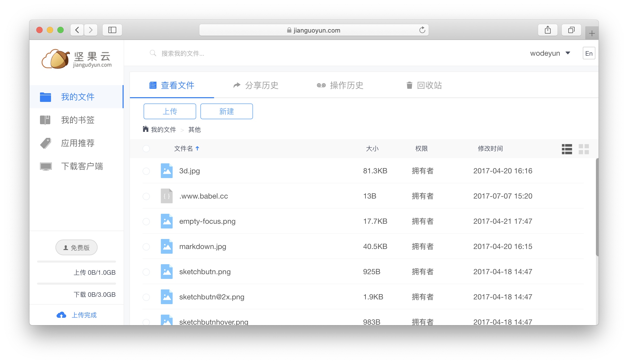This screenshot has height=364, width=628.
Task: Open 我的书签 in the sidebar
Action: [77, 120]
